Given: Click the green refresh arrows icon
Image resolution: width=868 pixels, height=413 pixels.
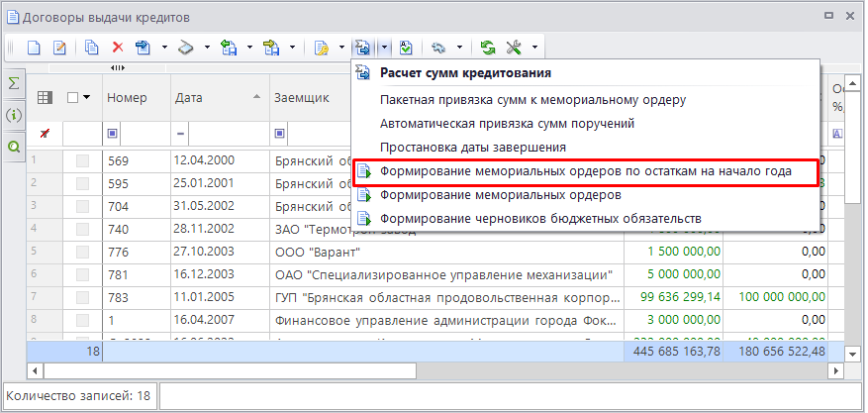Looking at the screenshot, I should pyautogui.click(x=487, y=47).
